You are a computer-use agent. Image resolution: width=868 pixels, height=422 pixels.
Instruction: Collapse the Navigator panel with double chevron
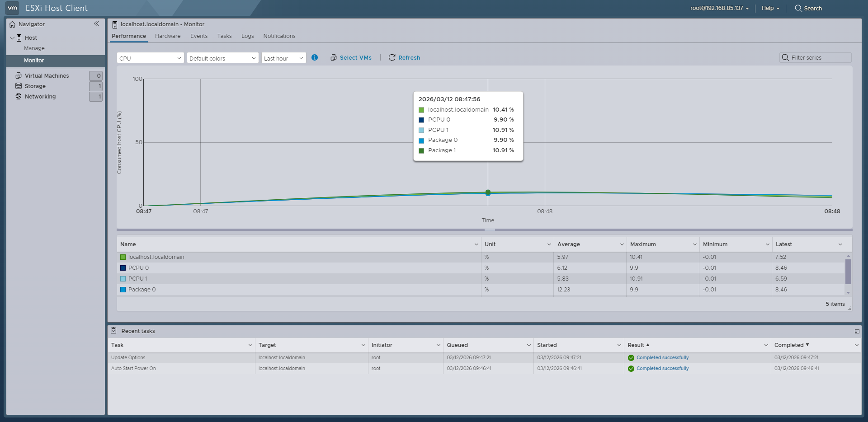[x=96, y=23]
